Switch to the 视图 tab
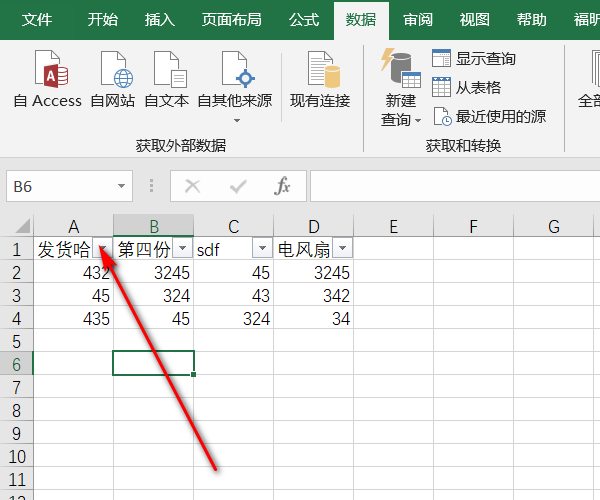 (x=474, y=20)
